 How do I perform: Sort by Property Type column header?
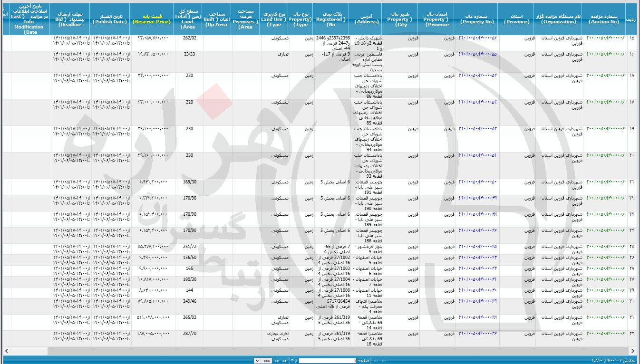[301, 19]
